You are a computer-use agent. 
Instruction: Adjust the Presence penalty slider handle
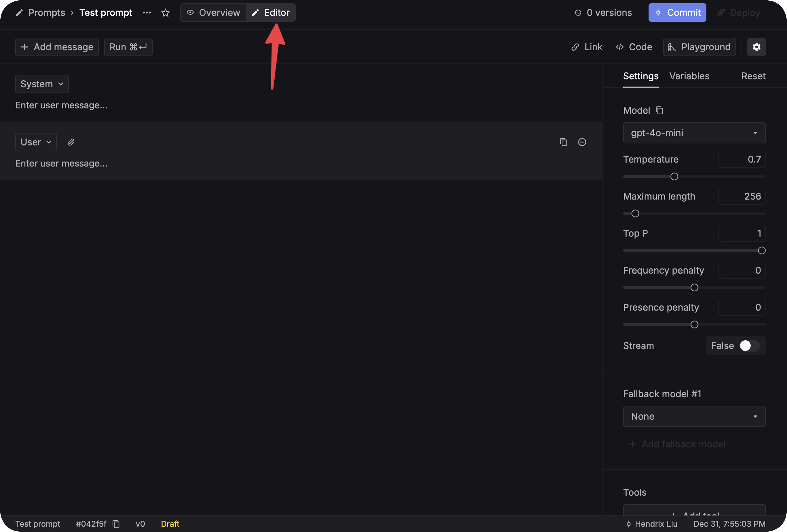[694, 324]
